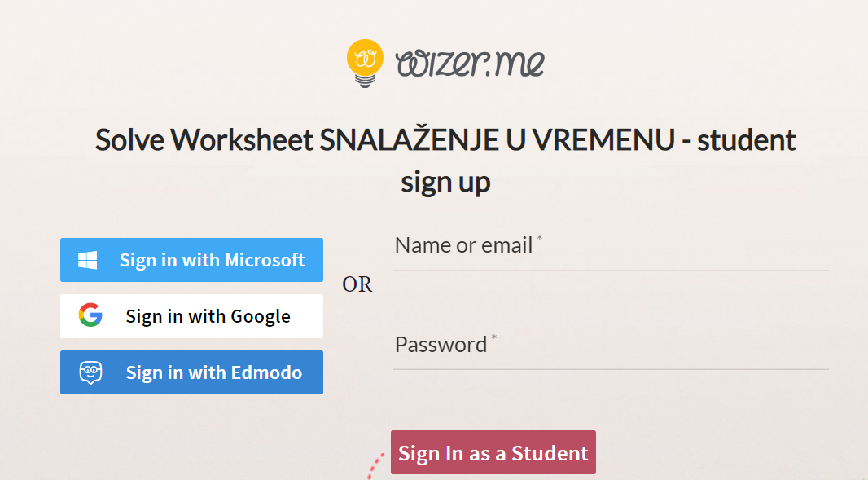Click the 'sign up' heading line
This screenshot has height=480, width=868.
pyautogui.click(x=445, y=183)
